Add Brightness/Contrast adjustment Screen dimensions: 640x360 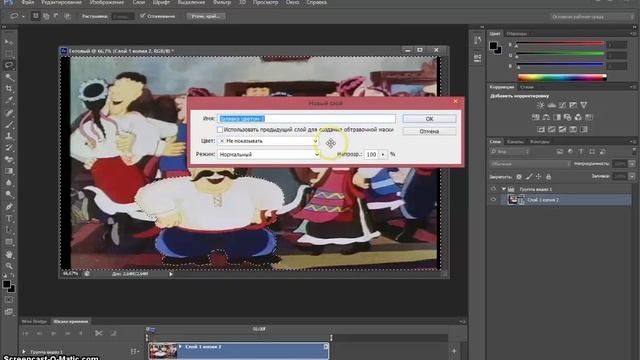(540, 105)
